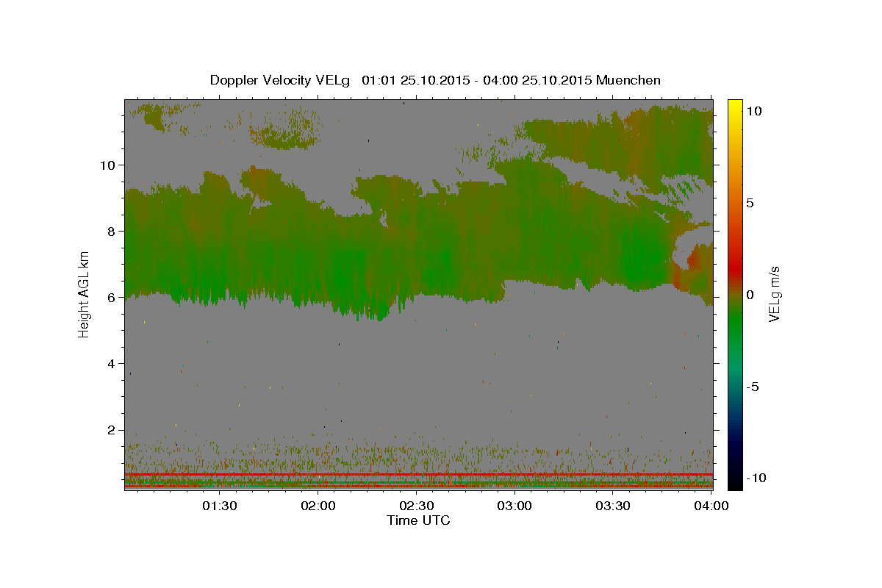Click the colorbar value '10' at top
Screen dimensions: 882x588
pos(755,111)
